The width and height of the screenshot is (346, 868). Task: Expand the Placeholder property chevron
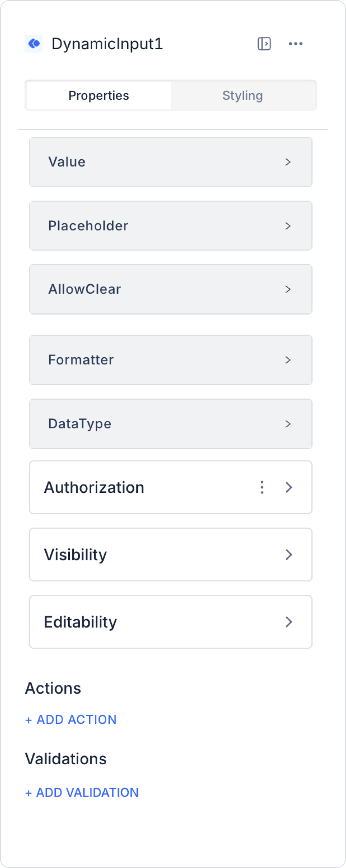(288, 226)
